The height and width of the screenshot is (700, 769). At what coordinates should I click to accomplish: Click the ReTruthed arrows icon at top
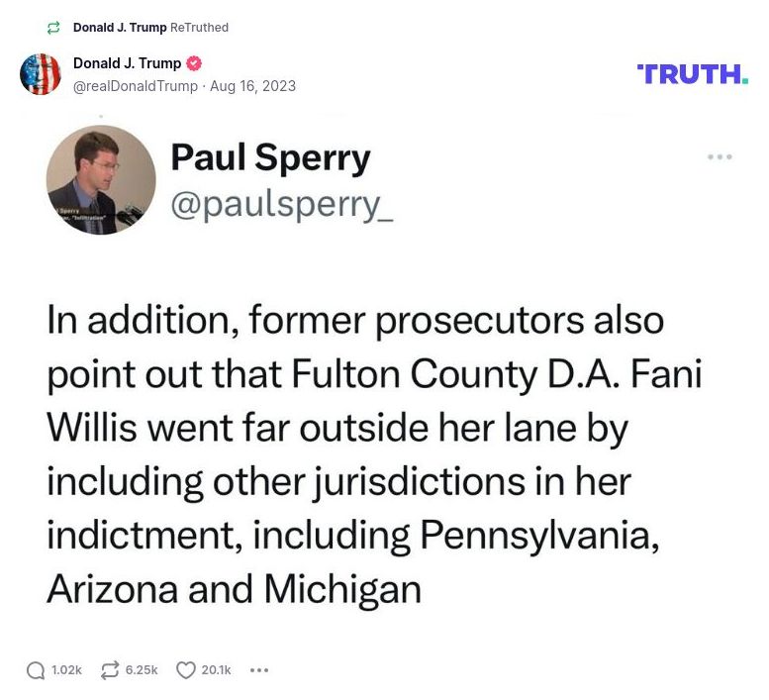pyautogui.click(x=53, y=28)
